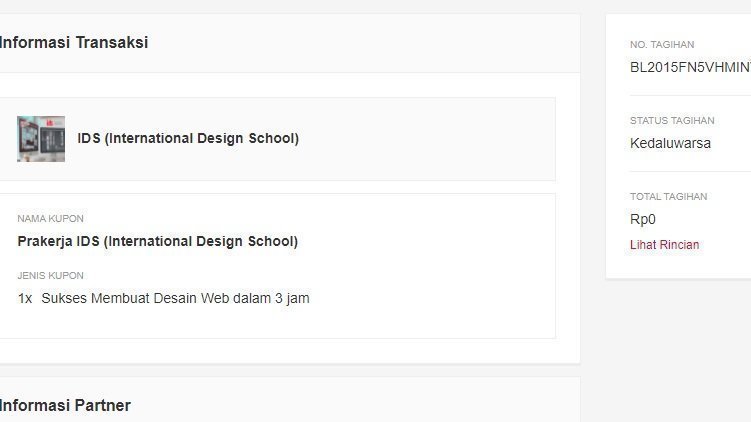Image resolution: width=751 pixels, height=422 pixels.
Task: Click the Kedaluwarsa status text
Action: tap(670, 143)
